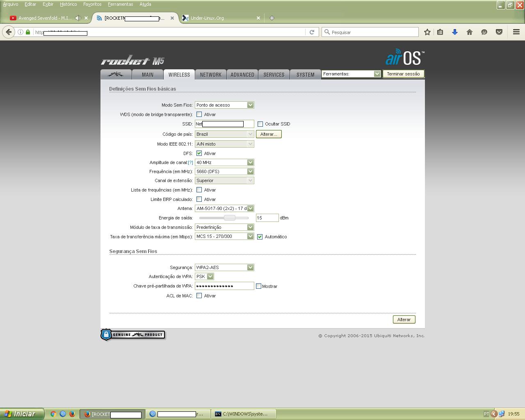Bookmark this page with the star
525x420 pixels.
tap(427, 32)
